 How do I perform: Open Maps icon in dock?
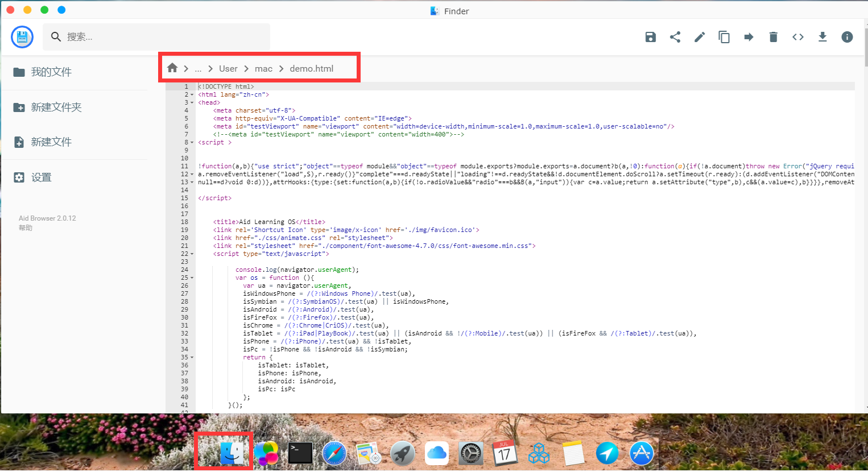(x=368, y=453)
